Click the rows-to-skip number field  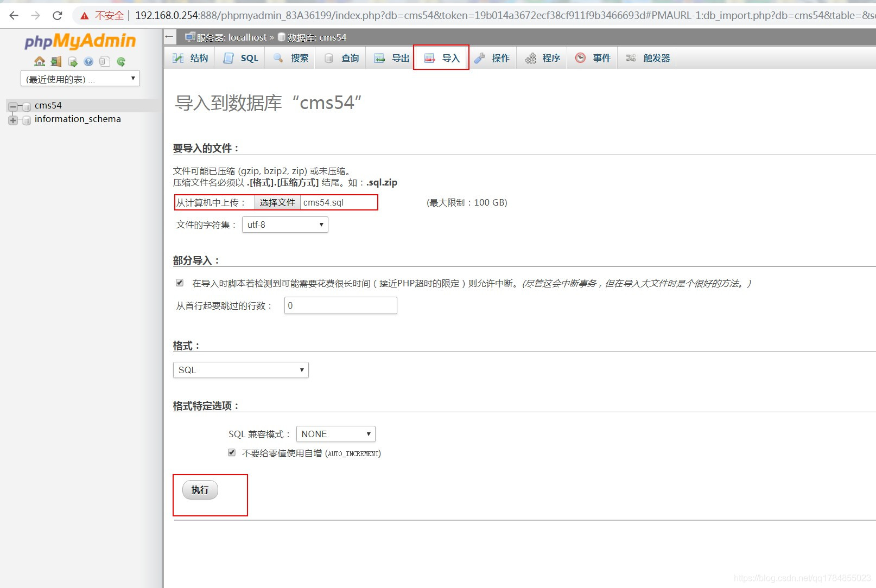coord(341,305)
